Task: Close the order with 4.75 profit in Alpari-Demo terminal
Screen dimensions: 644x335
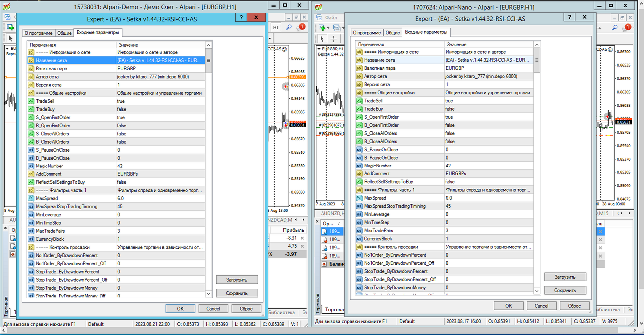Action: point(302,246)
